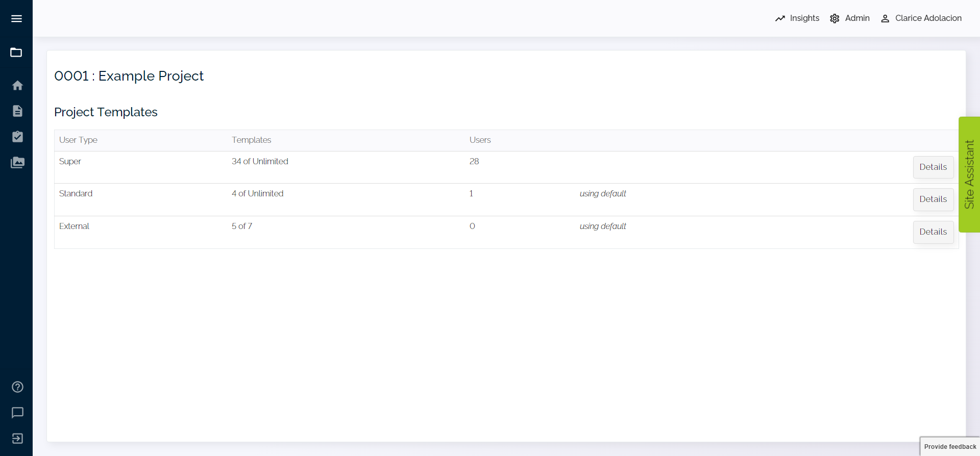
Task: Open the documents icon in sidebar
Action: pyautogui.click(x=17, y=111)
